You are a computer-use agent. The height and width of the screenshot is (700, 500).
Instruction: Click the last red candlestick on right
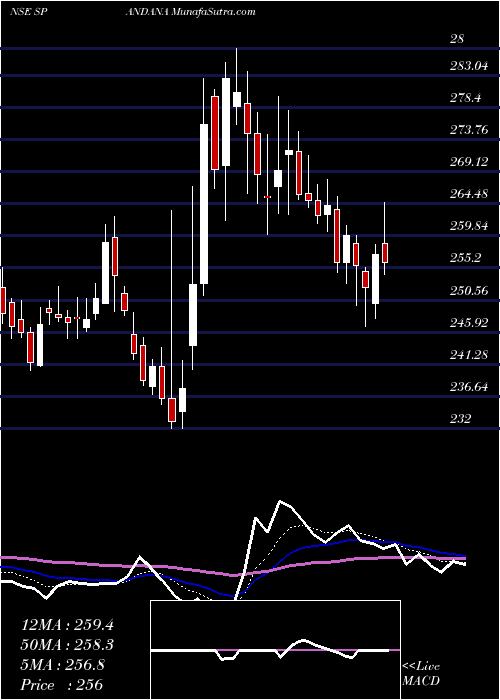point(385,253)
